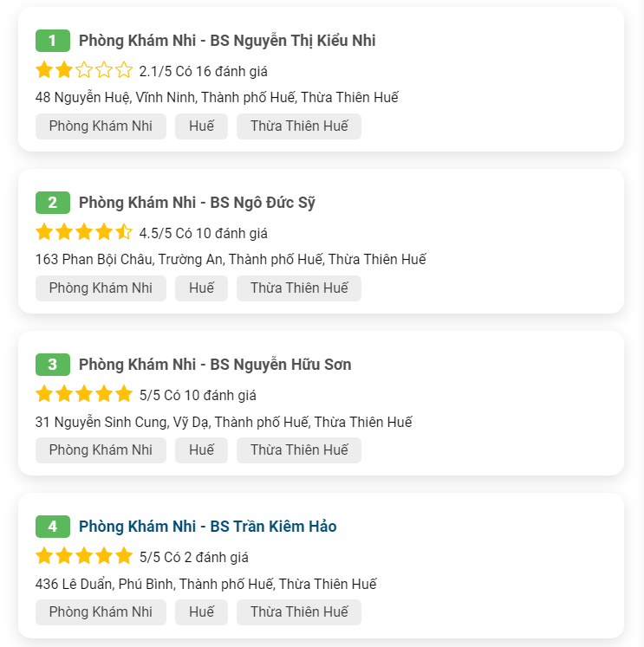
Task: Click the 163 Phan Bội Châu address text
Action: click(x=231, y=260)
